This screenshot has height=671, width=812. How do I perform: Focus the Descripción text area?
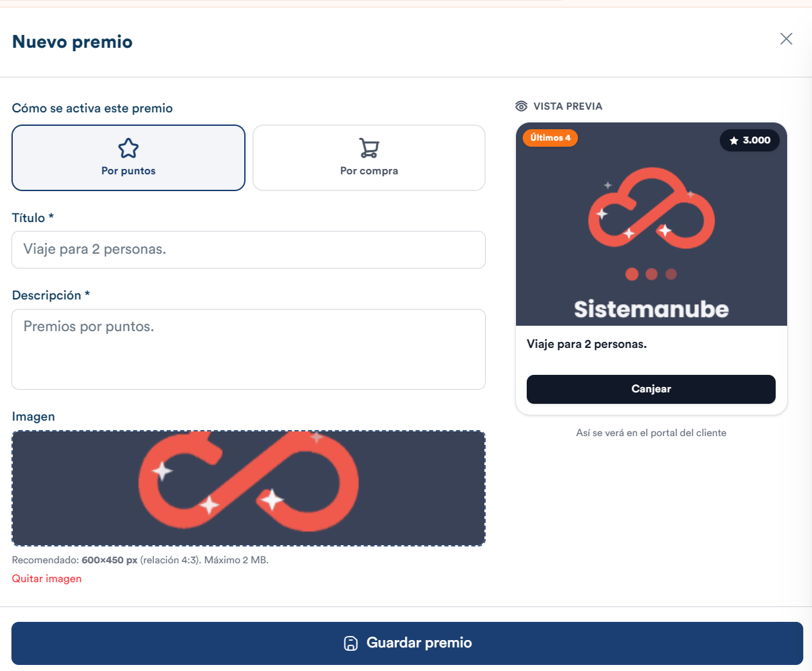(248, 349)
